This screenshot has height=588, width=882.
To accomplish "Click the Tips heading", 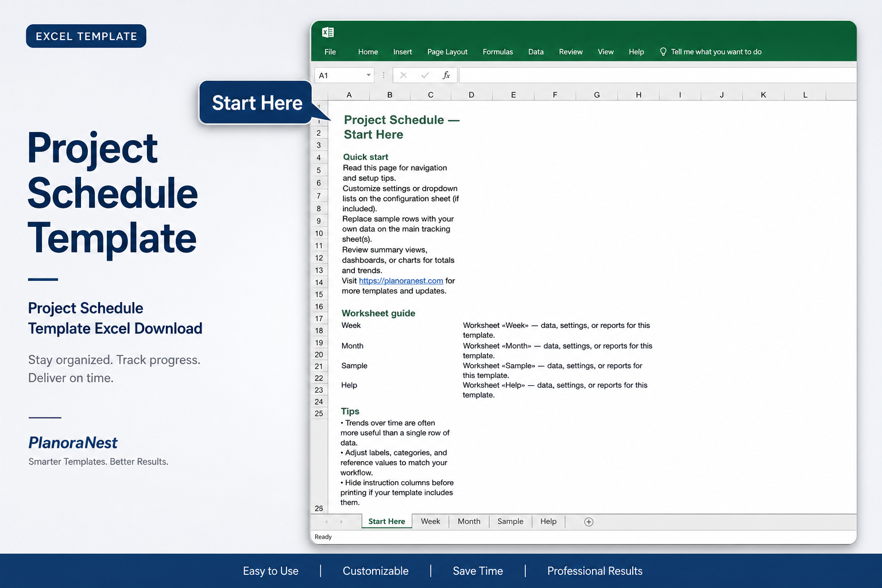I will click(350, 411).
